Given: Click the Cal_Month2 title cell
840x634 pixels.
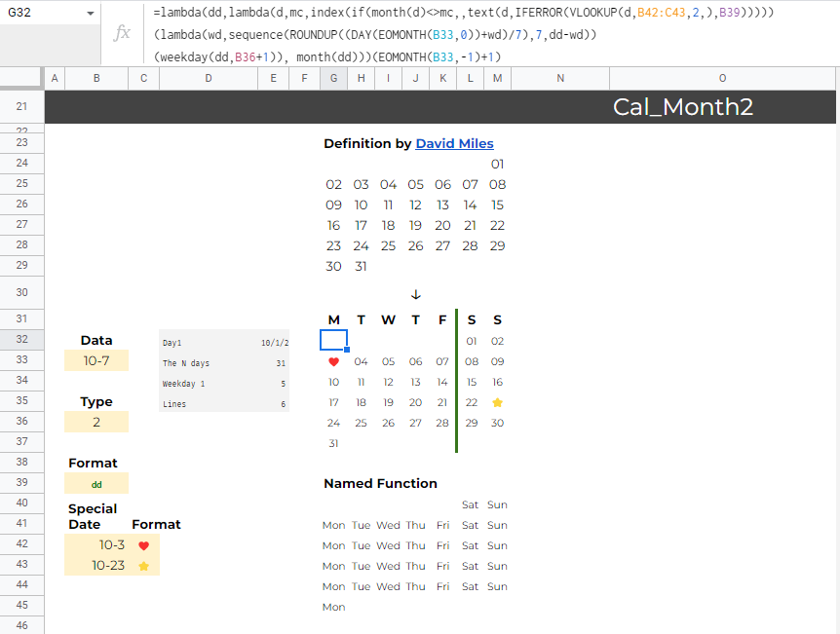Looking at the screenshot, I should click(x=682, y=107).
